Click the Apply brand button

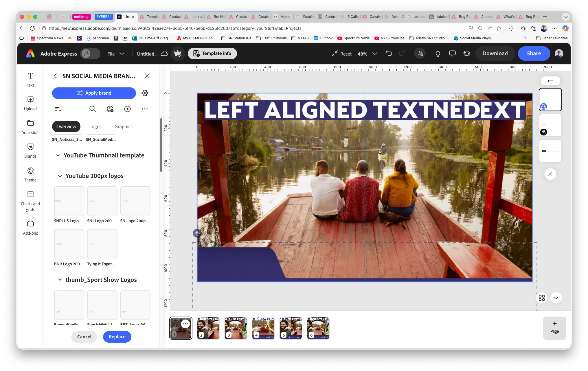pos(94,93)
